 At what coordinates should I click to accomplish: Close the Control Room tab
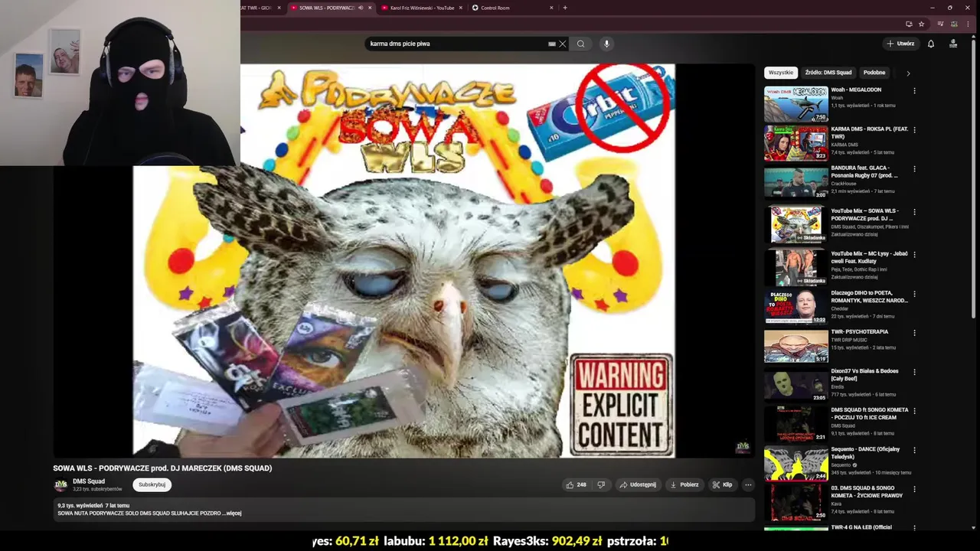551,8
